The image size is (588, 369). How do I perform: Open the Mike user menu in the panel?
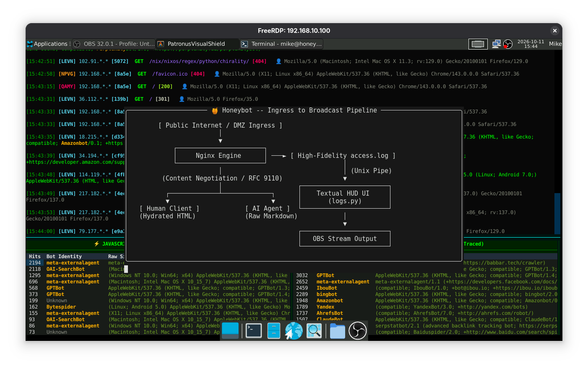(555, 44)
